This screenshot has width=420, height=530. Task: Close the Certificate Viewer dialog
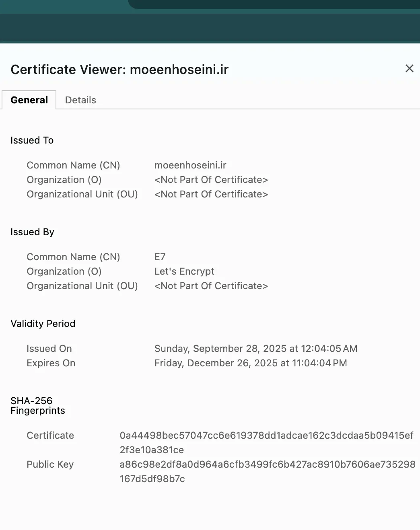point(409,68)
